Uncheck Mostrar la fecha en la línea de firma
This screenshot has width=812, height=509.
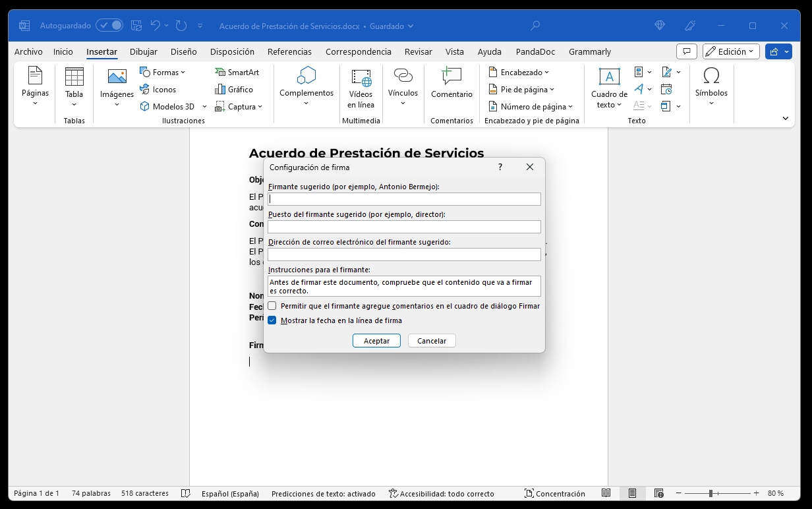coord(272,320)
